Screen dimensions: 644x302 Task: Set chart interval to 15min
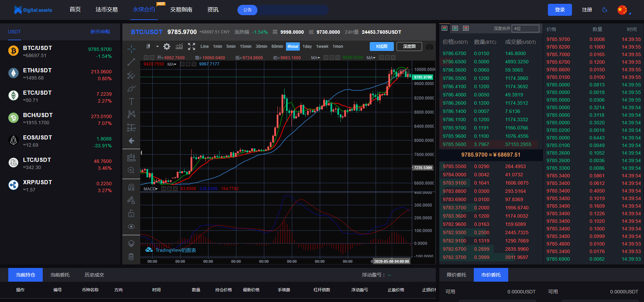[x=246, y=46]
